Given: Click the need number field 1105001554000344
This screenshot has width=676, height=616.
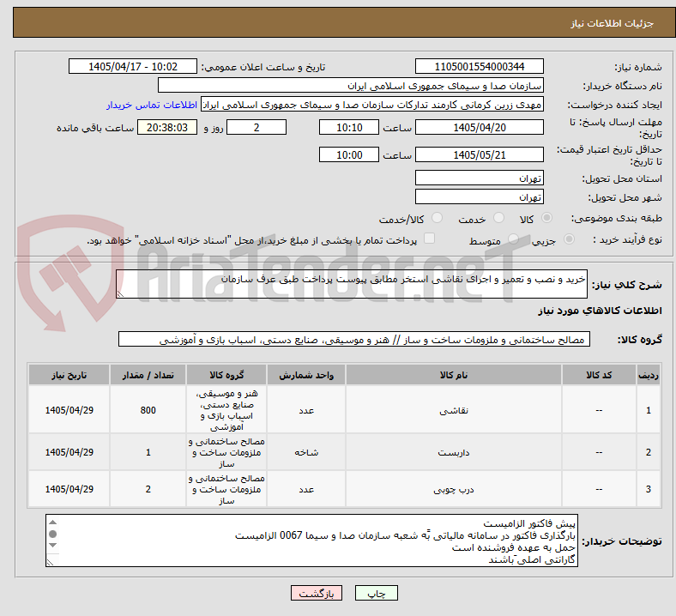Looking at the screenshot, I should (479, 66).
